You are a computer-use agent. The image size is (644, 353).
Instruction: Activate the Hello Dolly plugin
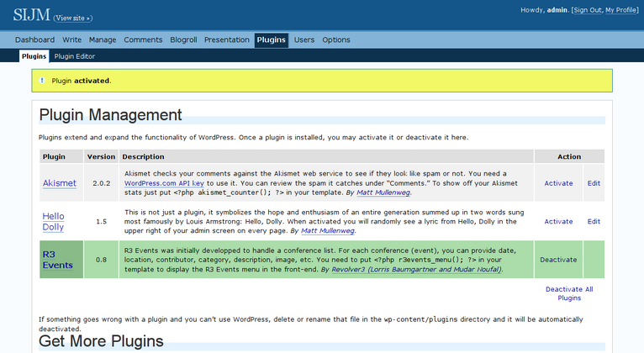pyautogui.click(x=558, y=221)
